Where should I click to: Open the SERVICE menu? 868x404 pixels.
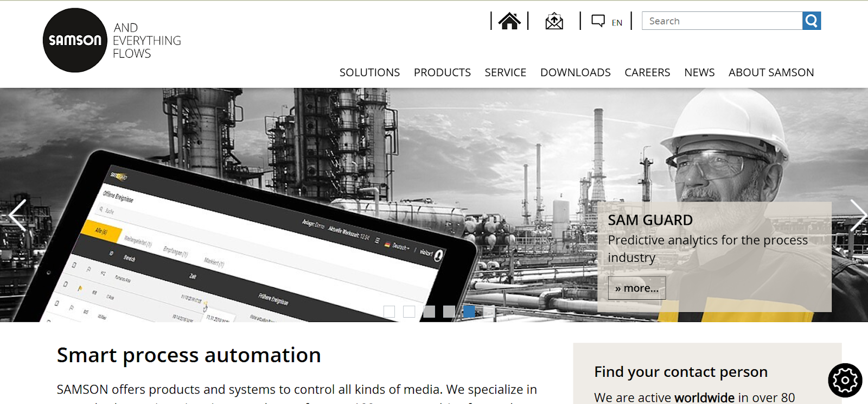[x=505, y=72]
